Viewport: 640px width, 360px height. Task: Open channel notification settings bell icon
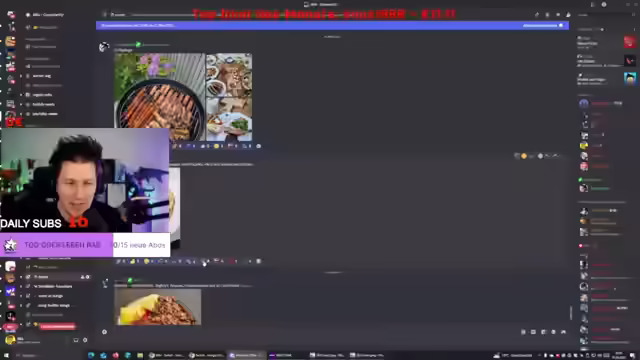[x=547, y=15]
